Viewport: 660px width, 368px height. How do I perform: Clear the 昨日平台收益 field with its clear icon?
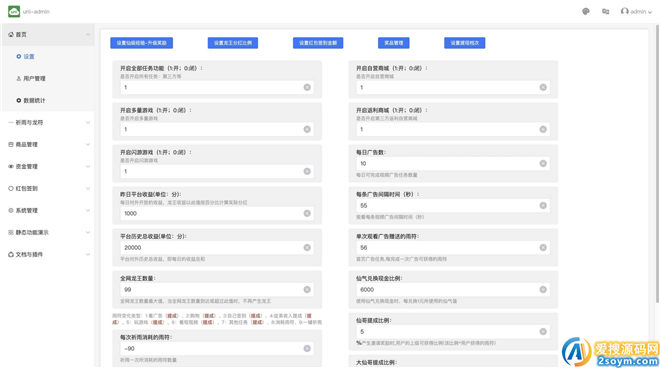click(x=307, y=213)
